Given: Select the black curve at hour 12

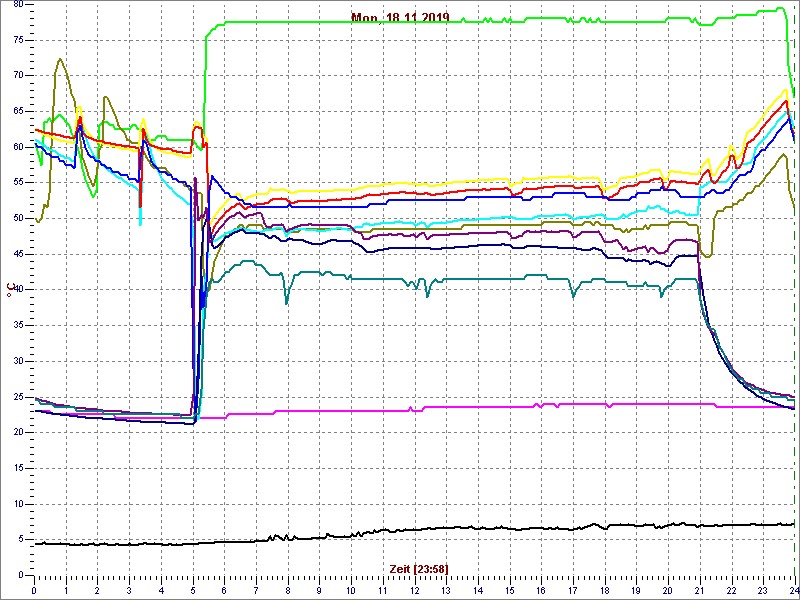Looking at the screenshot, I should [414, 529].
